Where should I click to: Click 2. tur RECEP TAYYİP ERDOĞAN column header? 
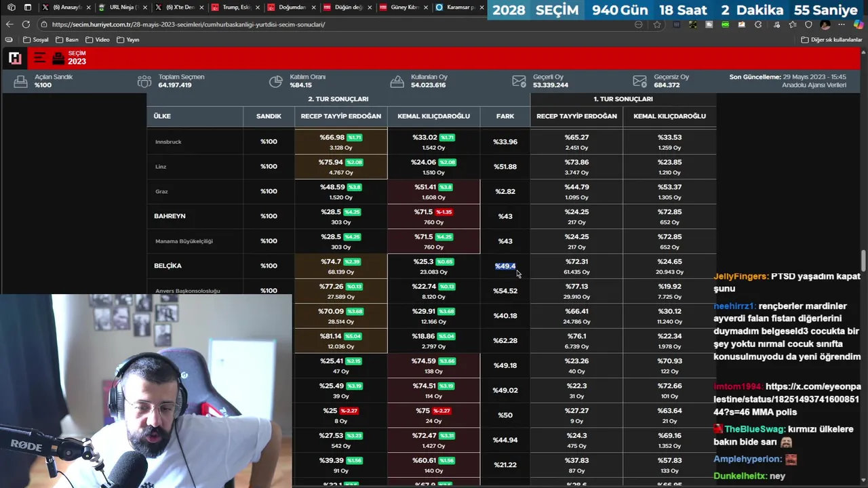(341, 116)
